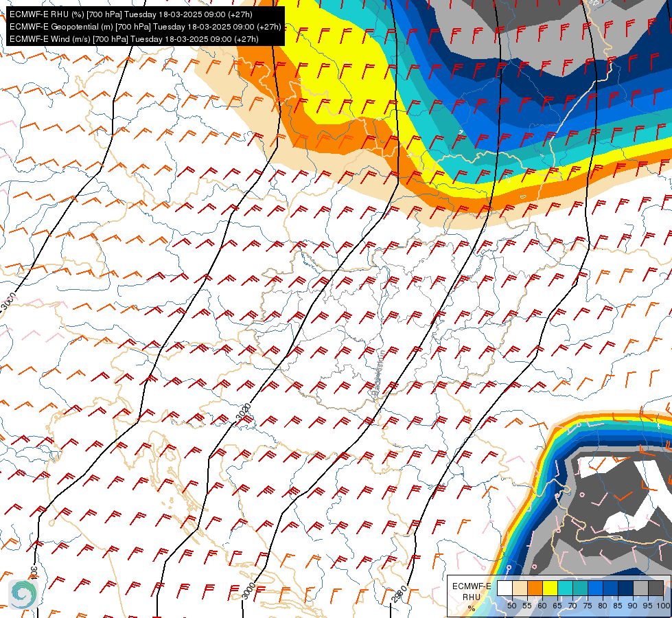Click the legend tick value '95'
Viewport: 672px width, 618px height.
pos(648,606)
